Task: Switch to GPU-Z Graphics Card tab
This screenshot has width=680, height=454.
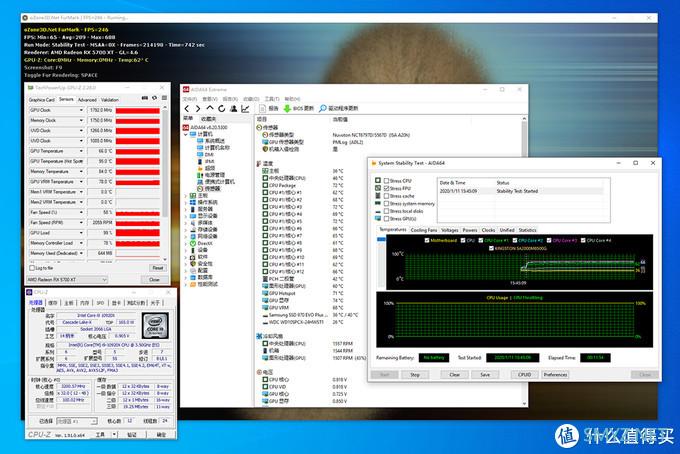Action: pyautogui.click(x=42, y=100)
